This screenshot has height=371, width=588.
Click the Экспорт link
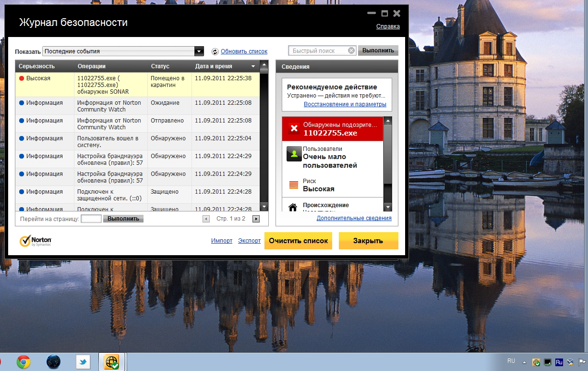coord(250,241)
